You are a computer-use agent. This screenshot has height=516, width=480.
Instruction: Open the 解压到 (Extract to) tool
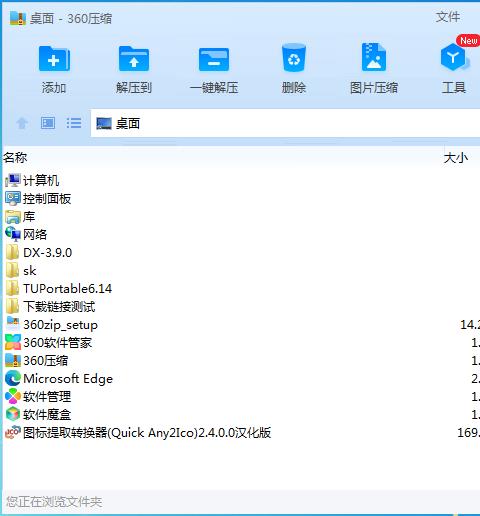[134, 59]
